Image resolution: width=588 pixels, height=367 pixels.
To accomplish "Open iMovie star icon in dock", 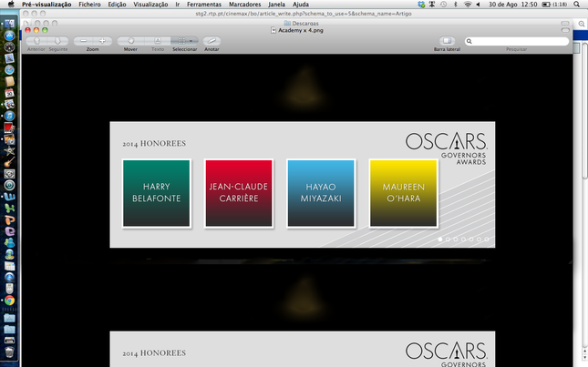I will [9, 151].
